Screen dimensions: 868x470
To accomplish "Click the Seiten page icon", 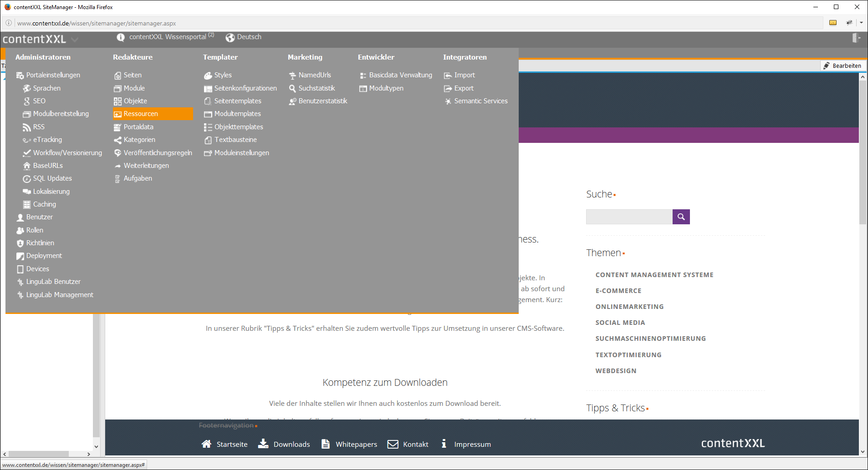I will click(x=117, y=76).
